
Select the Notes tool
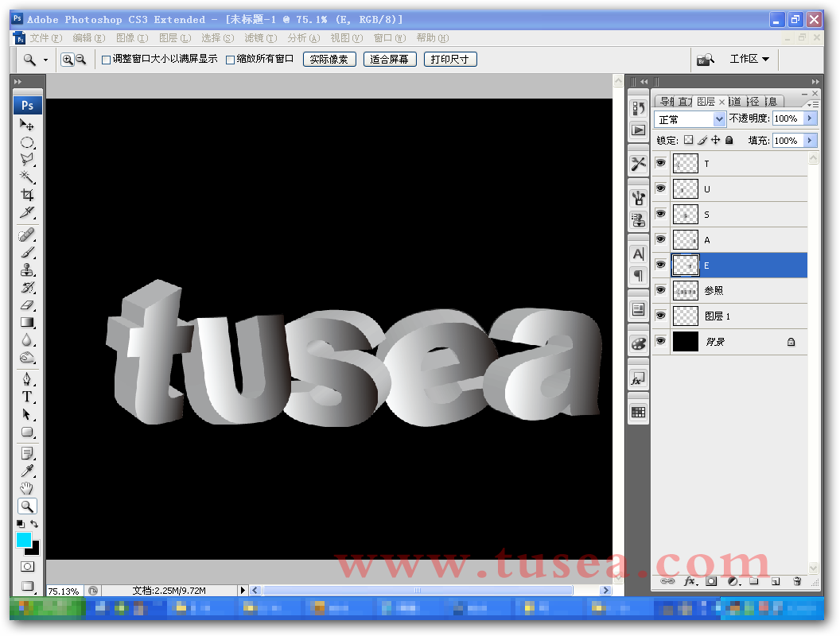pyautogui.click(x=27, y=453)
